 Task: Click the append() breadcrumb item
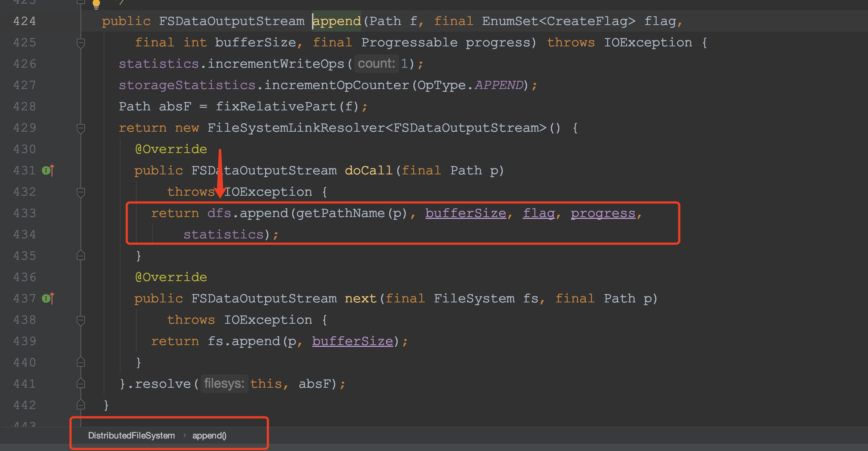pos(209,435)
